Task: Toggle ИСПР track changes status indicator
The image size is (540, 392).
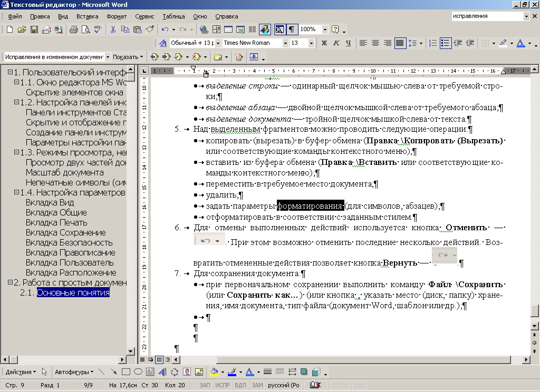Action: click(x=222, y=385)
